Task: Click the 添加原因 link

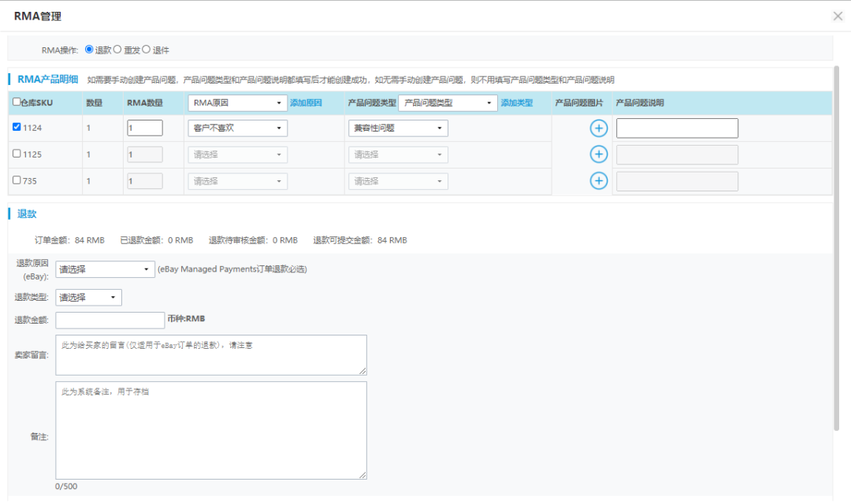Action: (x=306, y=103)
